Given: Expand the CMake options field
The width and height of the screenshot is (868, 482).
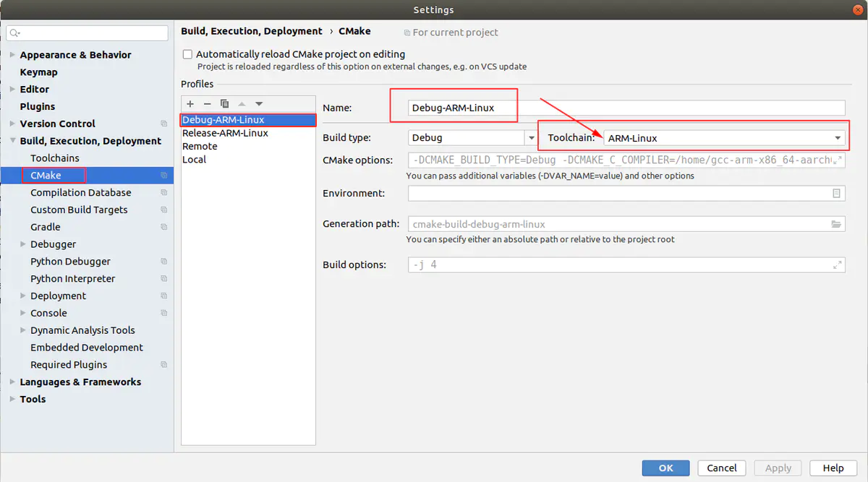Looking at the screenshot, I should click(838, 160).
